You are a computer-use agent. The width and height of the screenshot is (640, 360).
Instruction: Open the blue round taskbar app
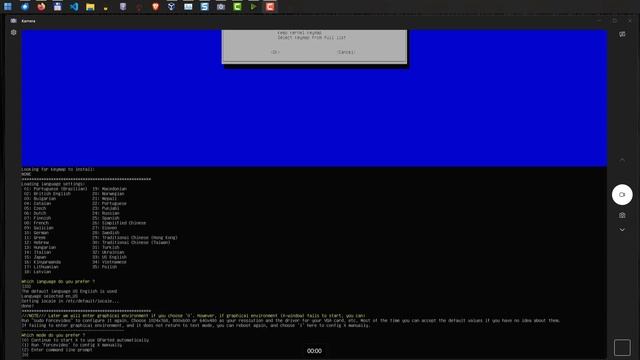[x=25, y=7]
